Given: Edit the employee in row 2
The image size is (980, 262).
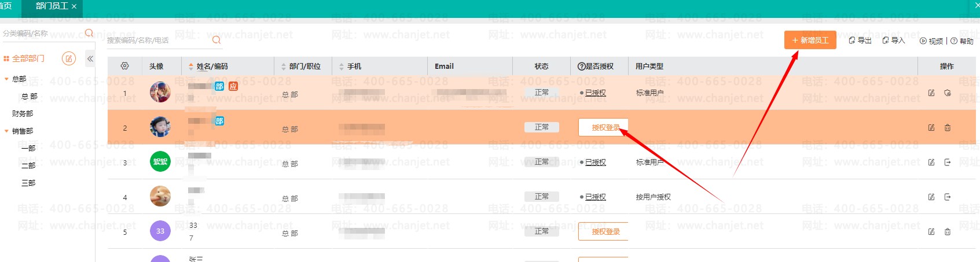Looking at the screenshot, I should click(931, 127).
